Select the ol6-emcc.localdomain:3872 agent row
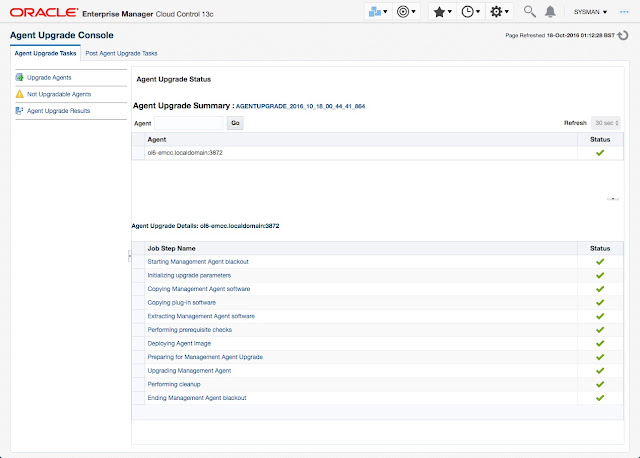The width and height of the screenshot is (640, 458). (x=378, y=153)
